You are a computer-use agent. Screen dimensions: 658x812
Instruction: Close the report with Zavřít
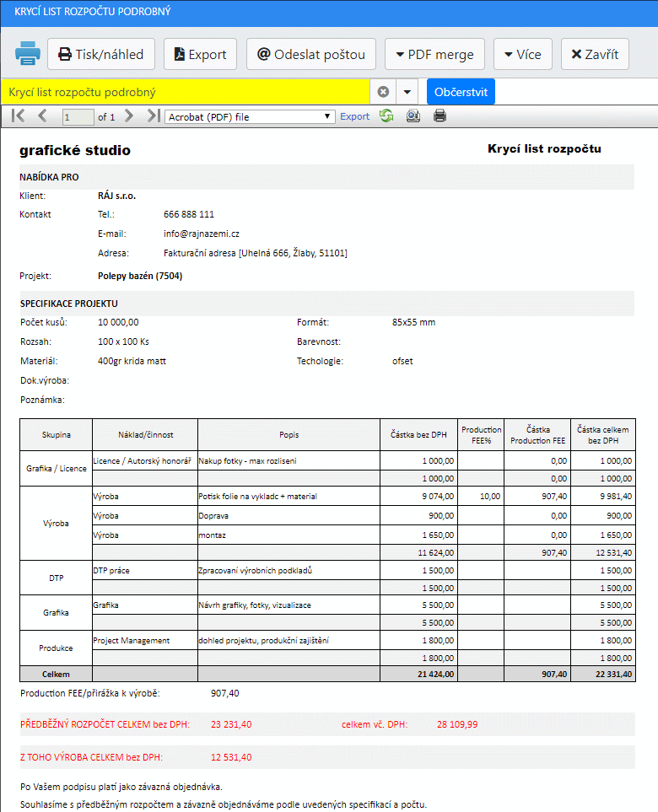click(595, 54)
